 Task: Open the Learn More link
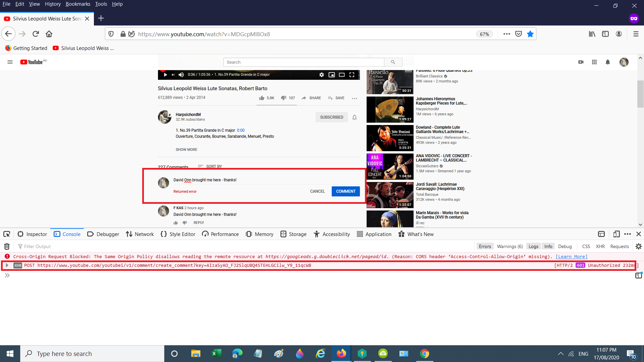tap(572, 256)
